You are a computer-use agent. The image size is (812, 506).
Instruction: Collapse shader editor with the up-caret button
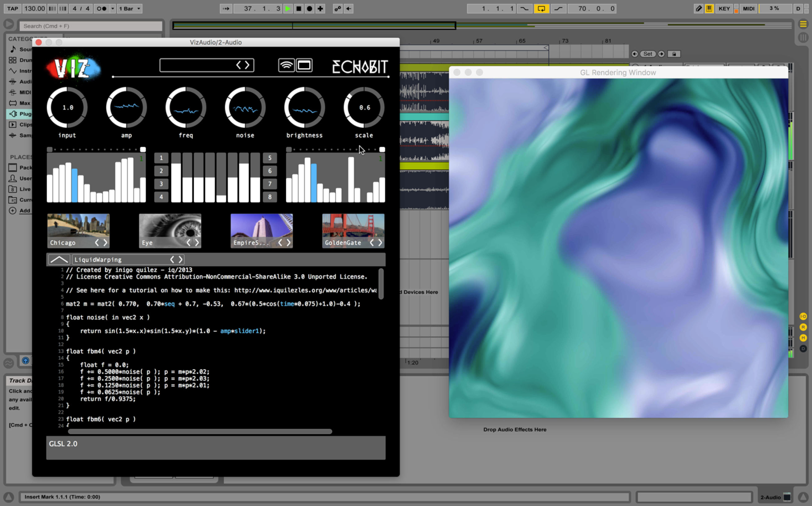point(59,260)
